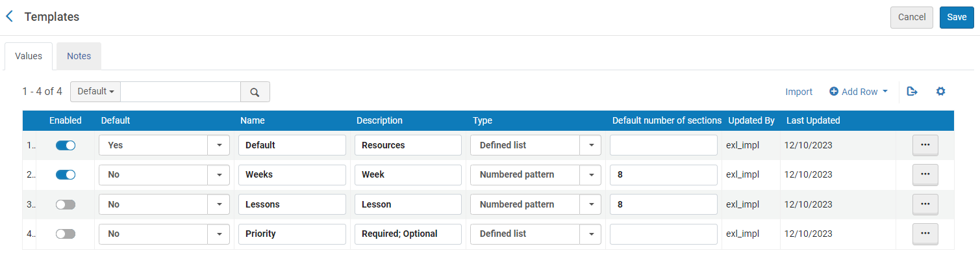Click the Last Updated column header

(813, 120)
